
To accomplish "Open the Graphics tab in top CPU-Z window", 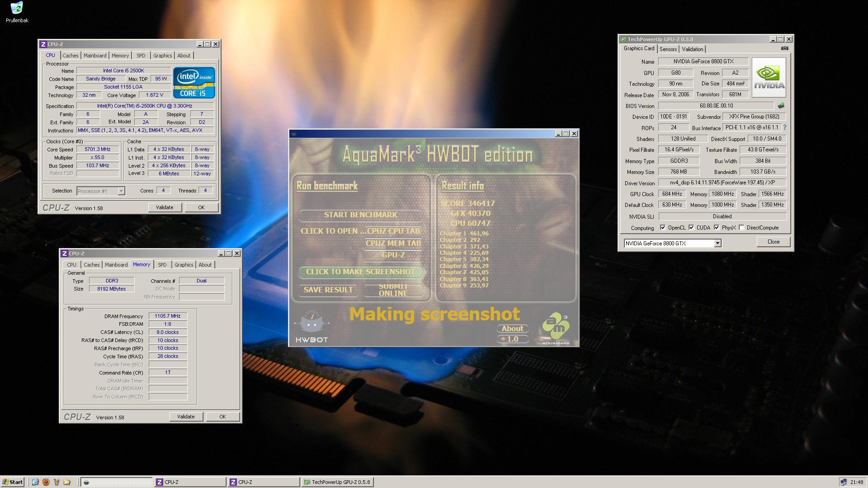I will [x=162, y=56].
